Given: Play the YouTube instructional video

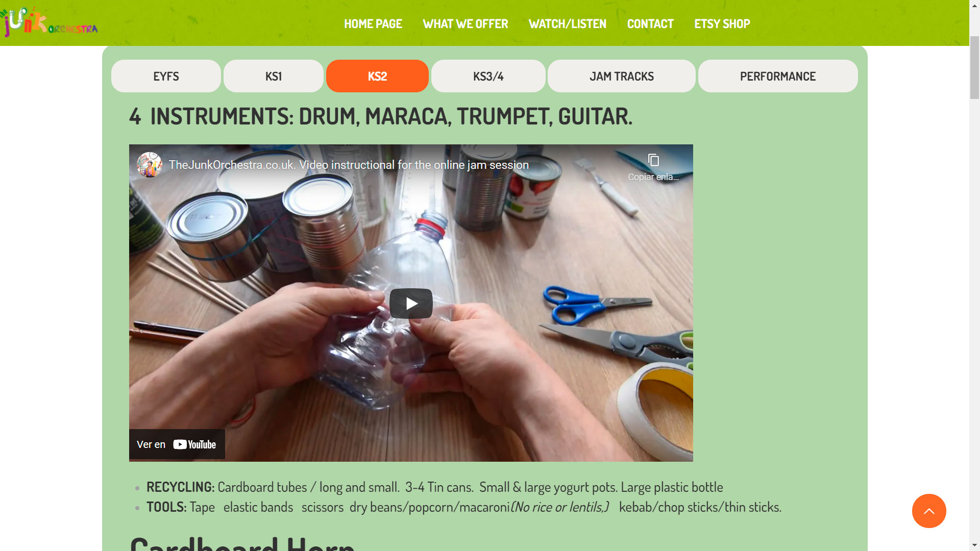Looking at the screenshot, I should click(x=411, y=304).
